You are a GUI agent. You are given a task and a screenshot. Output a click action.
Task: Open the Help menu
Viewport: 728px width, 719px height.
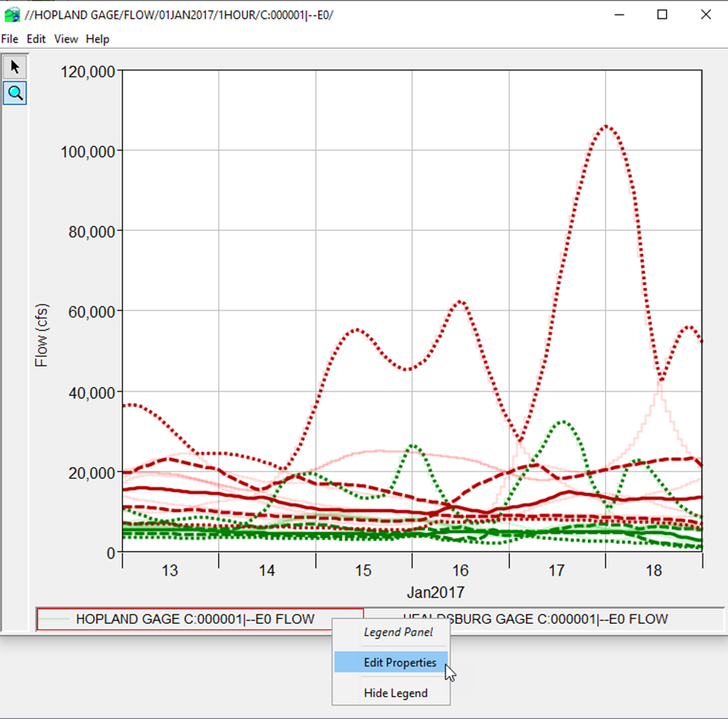coord(98,39)
